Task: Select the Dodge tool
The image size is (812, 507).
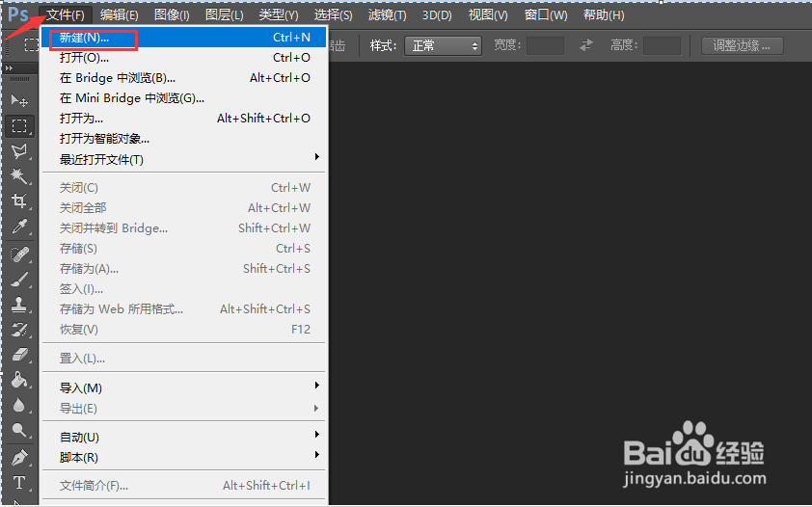Action: click(19, 429)
